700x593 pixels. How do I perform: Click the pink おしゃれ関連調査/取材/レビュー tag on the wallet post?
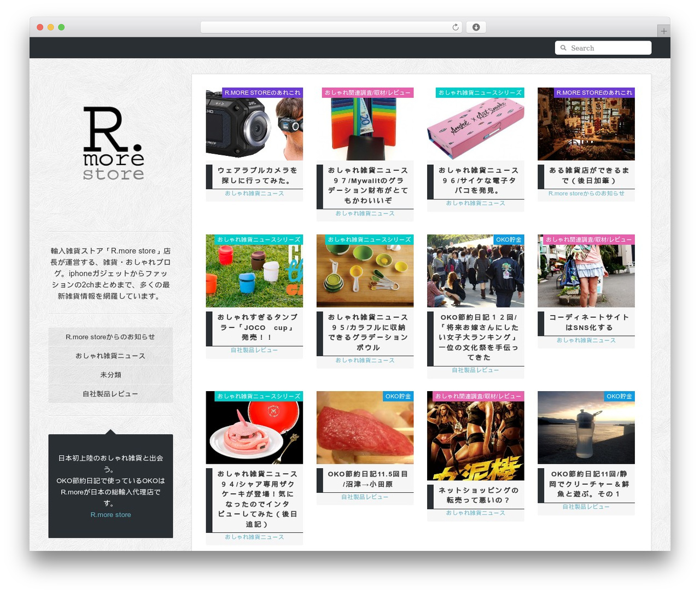click(x=367, y=93)
